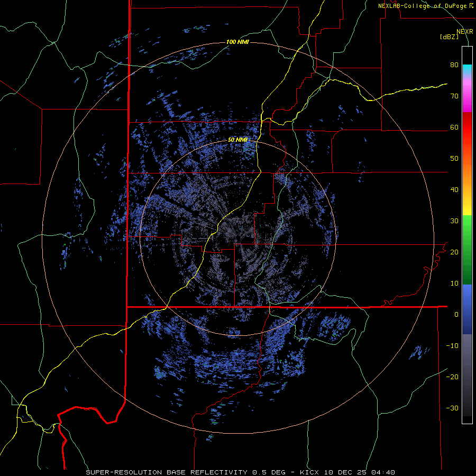The height and width of the screenshot is (476, 476).
Task: Click the 50 value on dBZ scale
Action: pyautogui.click(x=454, y=159)
